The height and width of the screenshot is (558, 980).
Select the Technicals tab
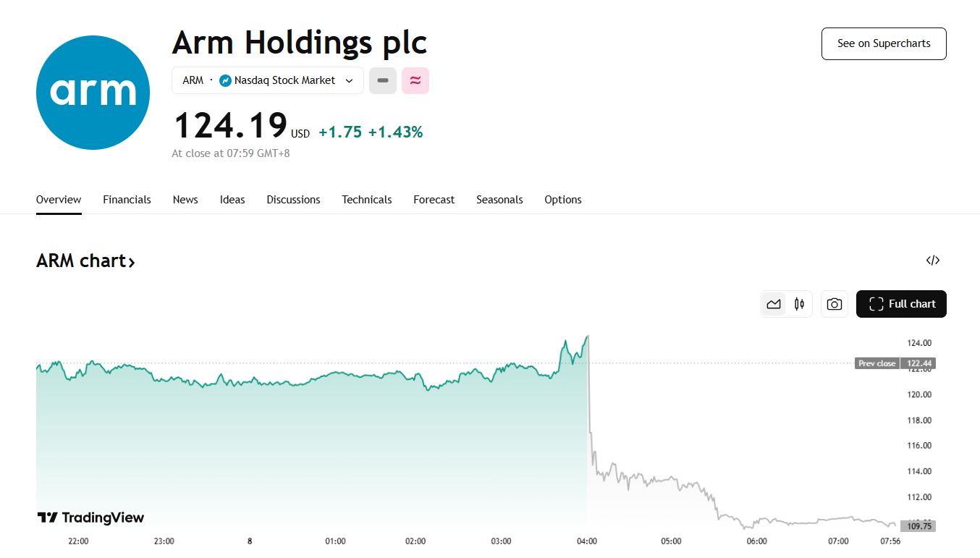pos(366,200)
